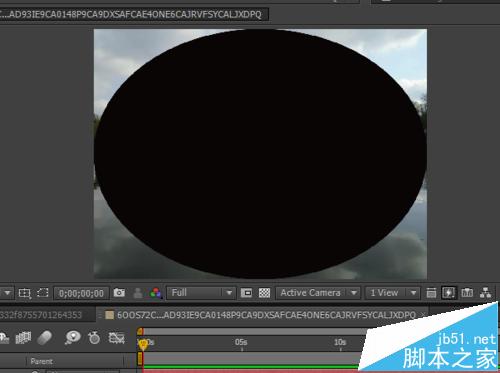This screenshot has width=500, height=373.
Task: Click the black ellipse in composition preview
Action: [x=260, y=154]
